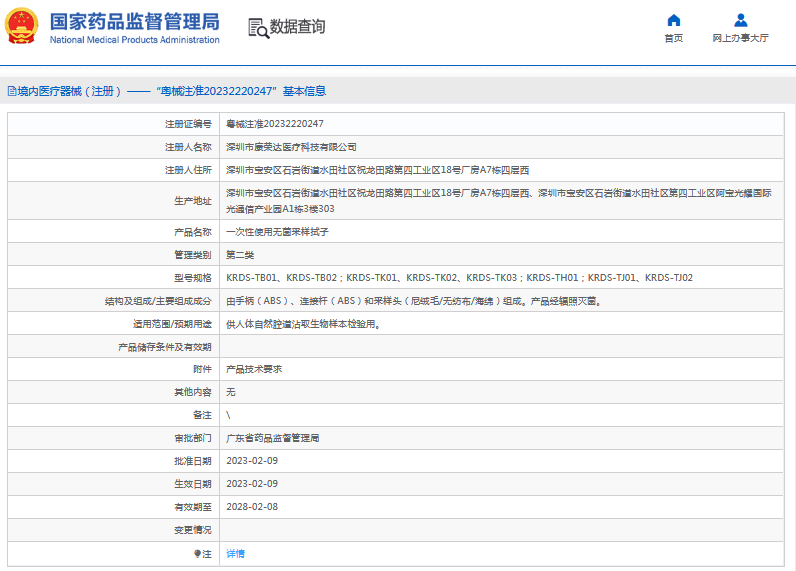Viewport: 796px width, 571px height.
Task: Click the 产品名称 row label
Action: (193, 232)
